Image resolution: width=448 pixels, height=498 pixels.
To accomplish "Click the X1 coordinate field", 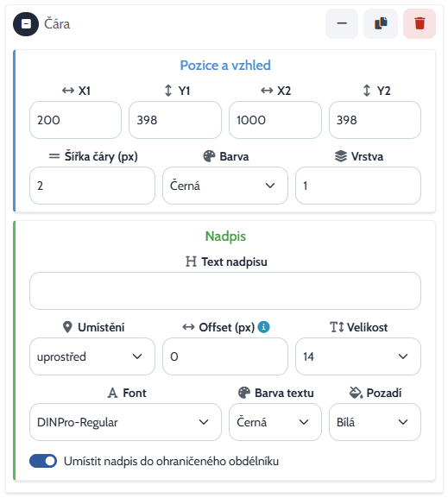I will pyautogui.click(x=76, y=120).
